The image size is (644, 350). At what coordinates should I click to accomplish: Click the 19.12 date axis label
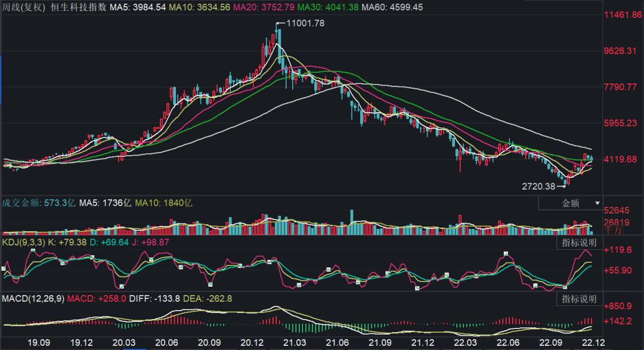pyautogui.click(x=81, y=343)
